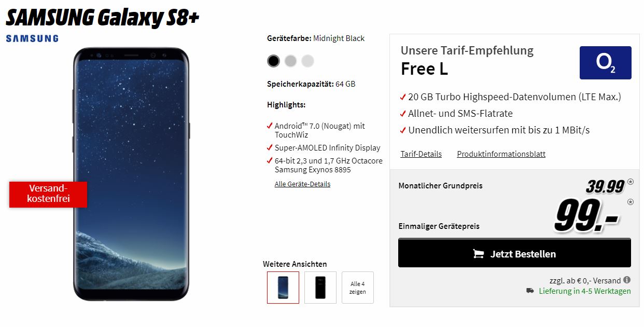Click the Jetzt Bestellen button
The width and height of the screenshot is (644, 327).
pos(514,253)
